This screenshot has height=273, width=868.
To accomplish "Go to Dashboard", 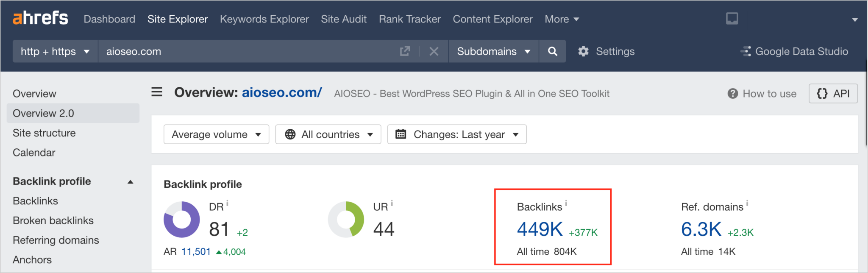I will coord(109,19).
